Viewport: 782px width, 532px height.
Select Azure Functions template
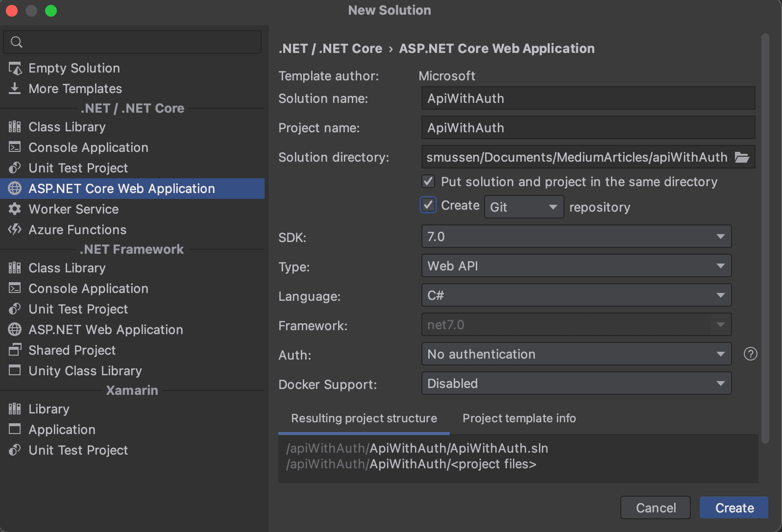[132, 230]
